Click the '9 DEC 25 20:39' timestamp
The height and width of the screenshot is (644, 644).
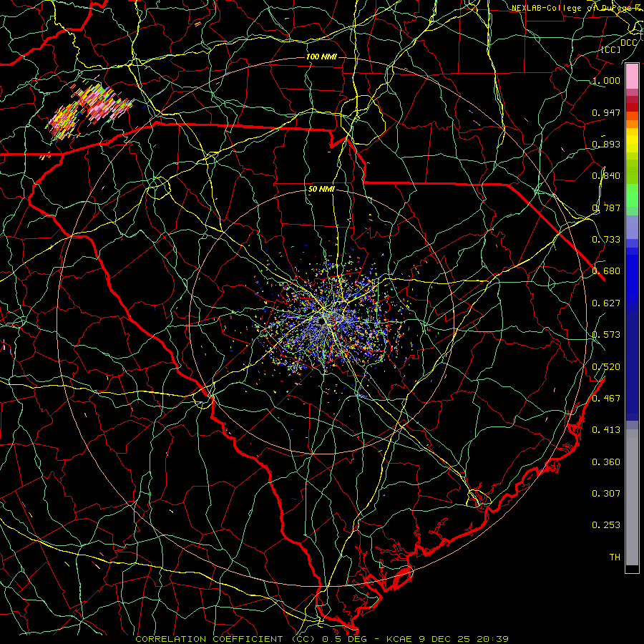[463, 639]
